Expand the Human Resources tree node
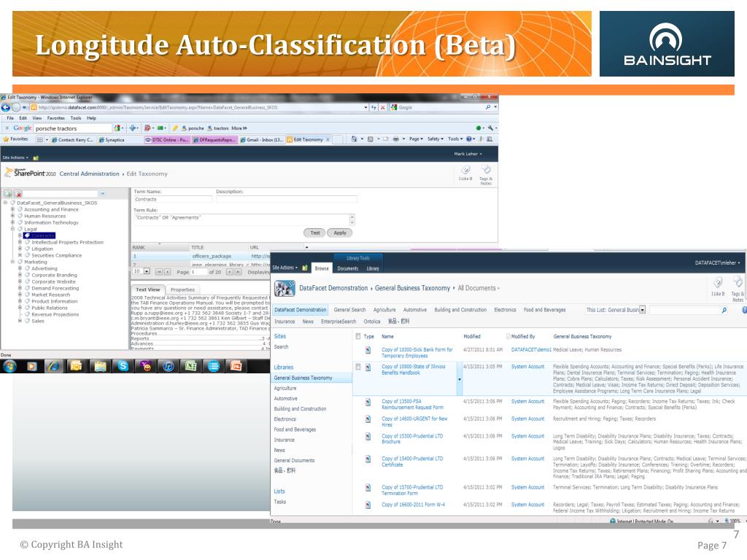The height and width of the screenshot is (560, 747). 13,216
